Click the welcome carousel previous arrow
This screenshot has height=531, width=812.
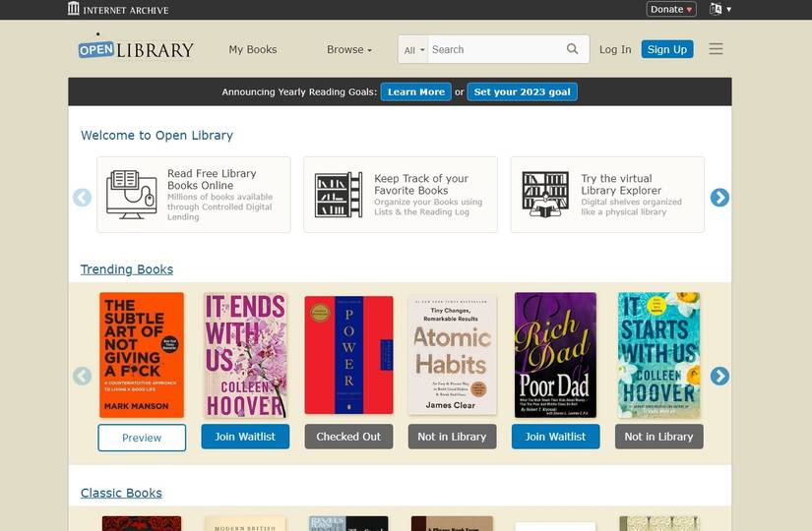coord(83,197)
